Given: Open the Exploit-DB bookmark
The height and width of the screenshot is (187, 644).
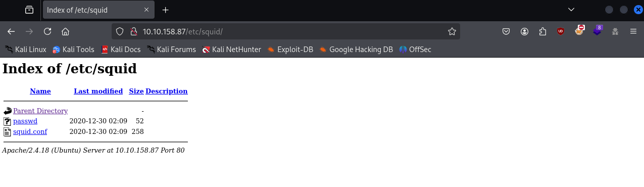Looking at the screenshot, I should 290,50.
